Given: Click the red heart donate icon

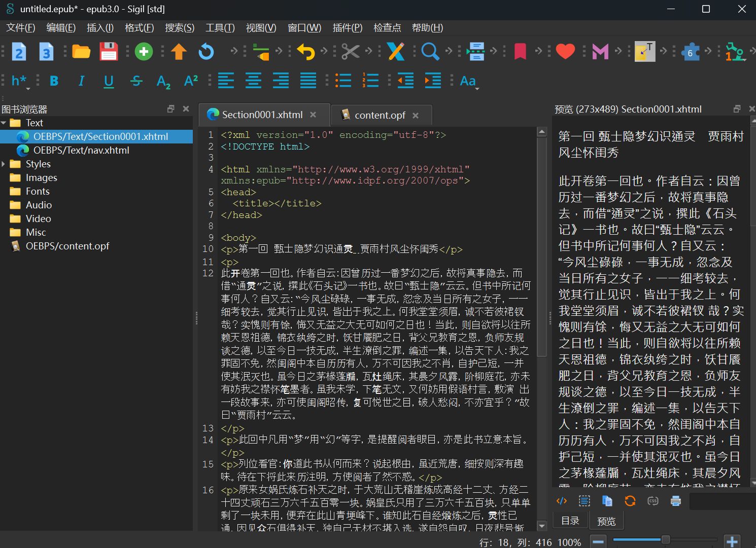Looking at the screenshot, I should (565, 52).
